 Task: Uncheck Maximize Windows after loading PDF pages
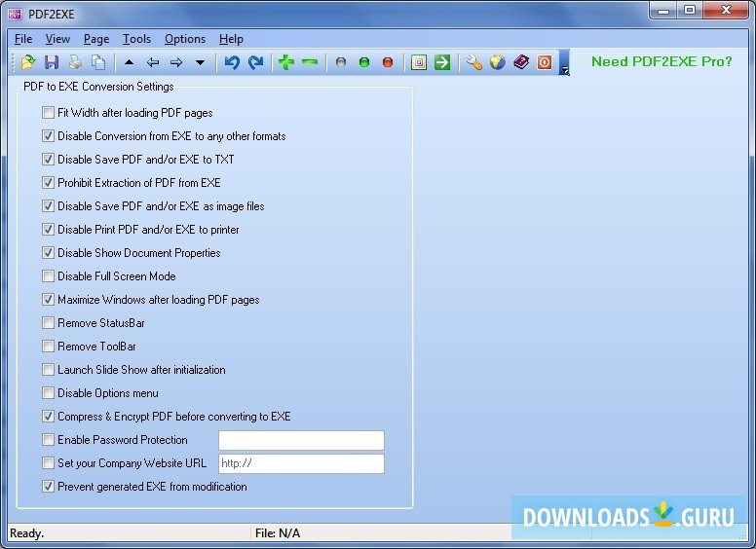(x=48, y=300)
